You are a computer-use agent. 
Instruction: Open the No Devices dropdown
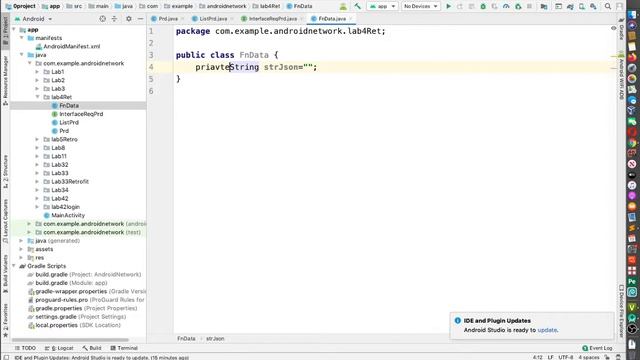pyautogui.click(x=421, y=7)
